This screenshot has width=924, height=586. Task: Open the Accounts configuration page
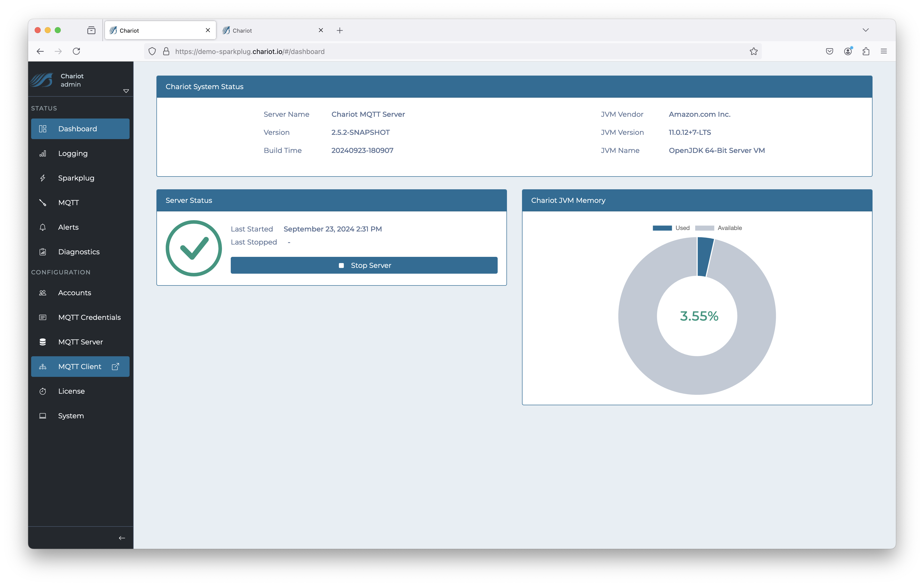tap(80, 293)
